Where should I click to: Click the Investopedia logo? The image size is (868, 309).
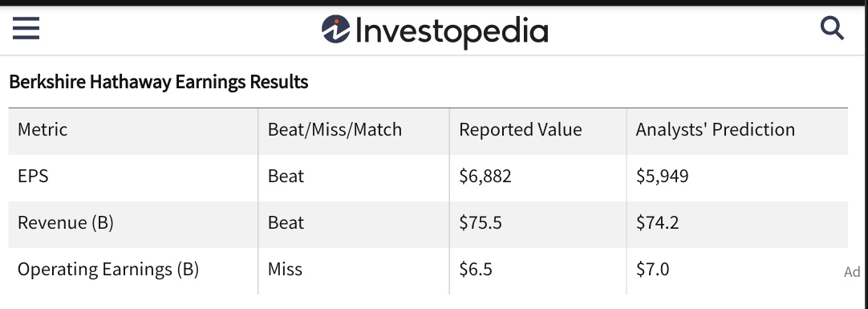pyautogui.click(x=435, y=31)
